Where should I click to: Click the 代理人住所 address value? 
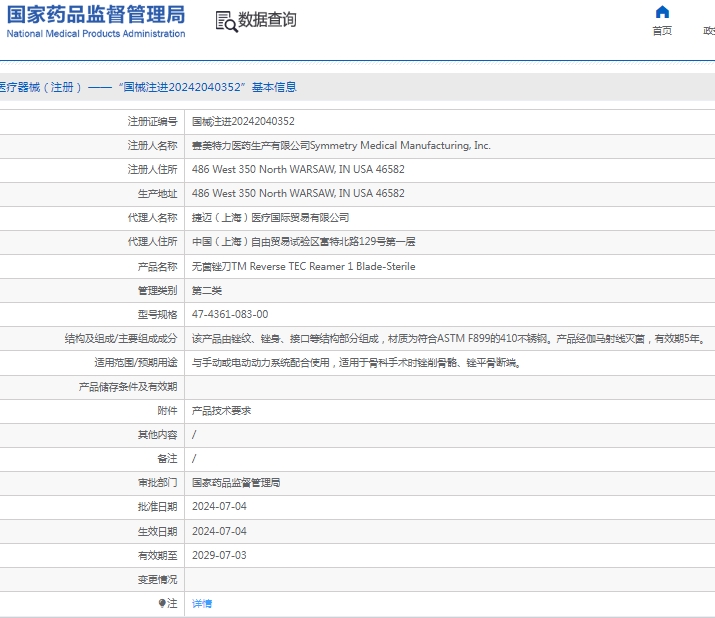[304, 242]
